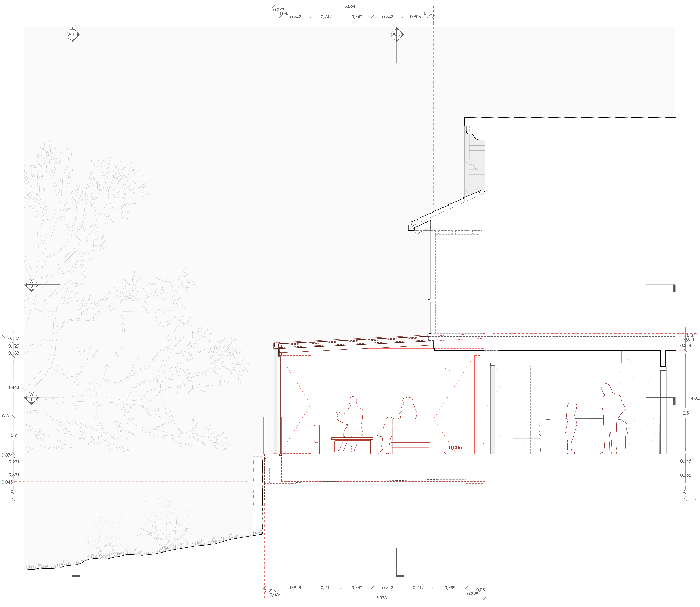Select the 1,448 vertical dimension label

[x=13, y=387]
